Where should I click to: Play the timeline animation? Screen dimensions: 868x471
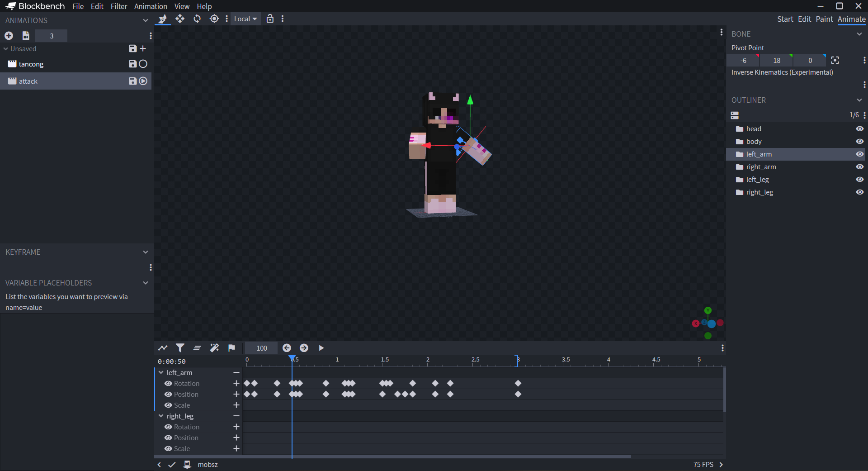click(x=321, y=348)
